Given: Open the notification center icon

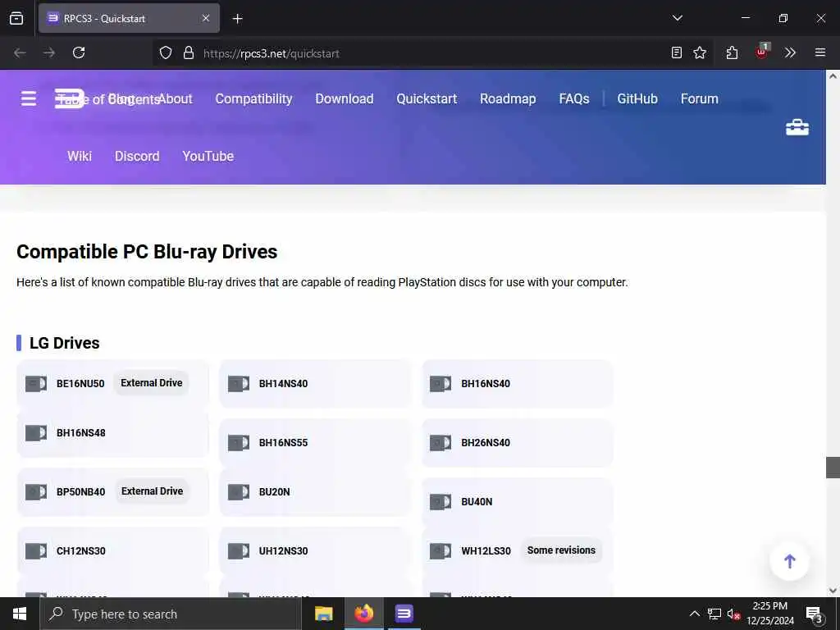Looking at the screenshot, I should 814,614.
